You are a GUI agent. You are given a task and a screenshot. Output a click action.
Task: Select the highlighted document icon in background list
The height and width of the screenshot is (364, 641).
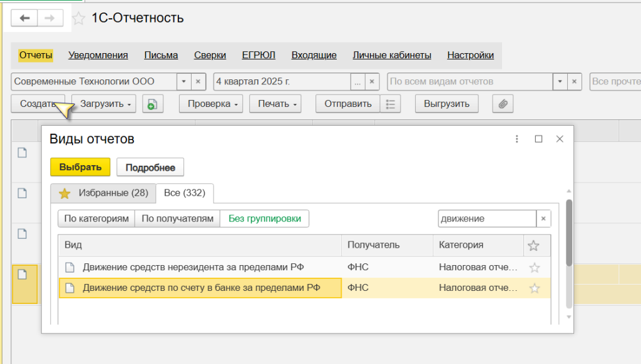pyautogui.click(x=23, y=275)
